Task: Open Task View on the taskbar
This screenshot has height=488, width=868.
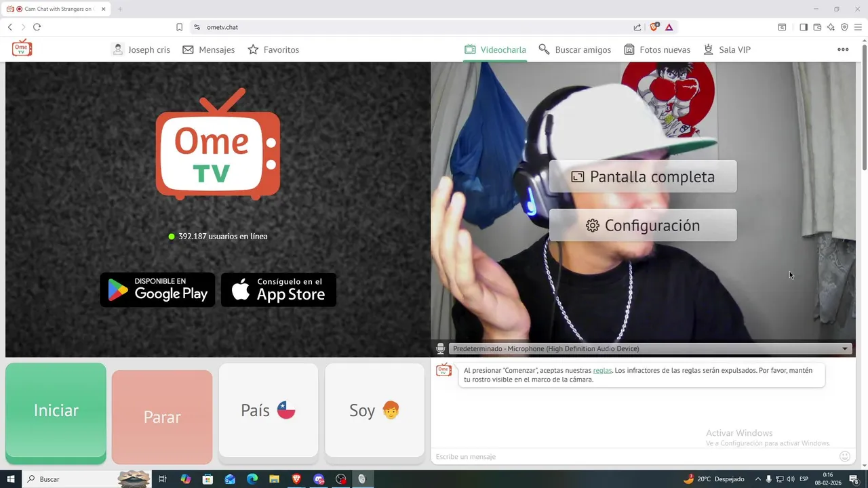Action: (163, 479)
